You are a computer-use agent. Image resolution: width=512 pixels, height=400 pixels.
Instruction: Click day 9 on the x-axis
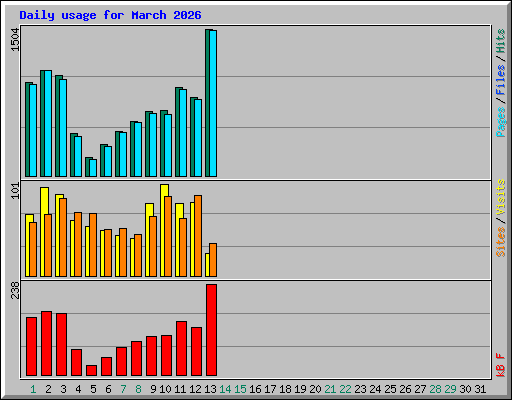coord(153,389)
